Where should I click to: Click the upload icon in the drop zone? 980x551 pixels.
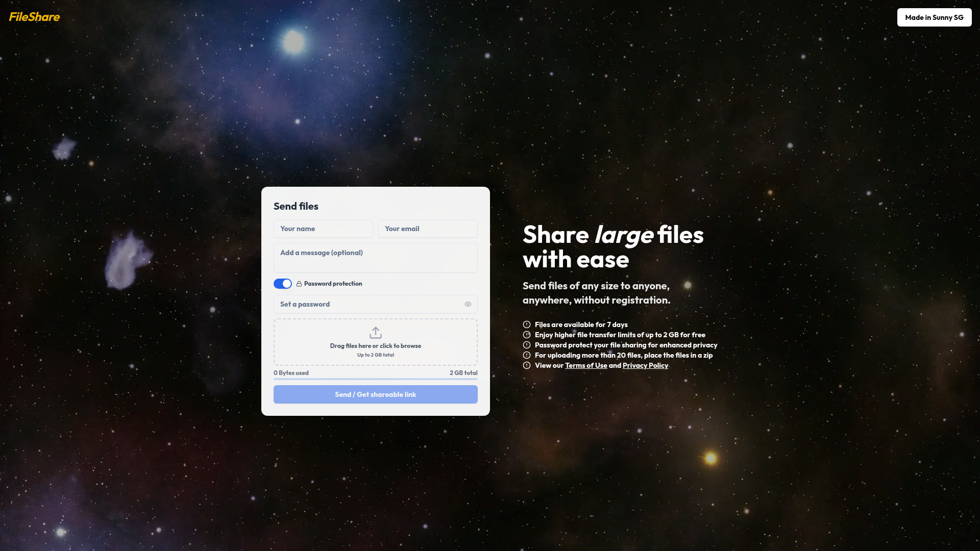point(375,332)
